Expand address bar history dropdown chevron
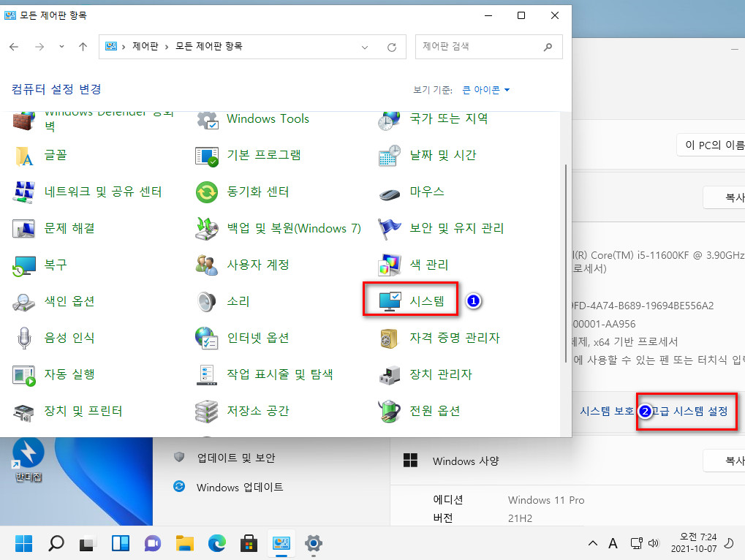This screenshot has width=745, height=560. [365, 47]
